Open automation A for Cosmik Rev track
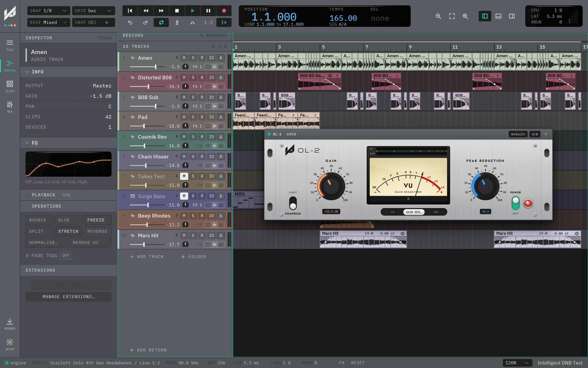 221,137
